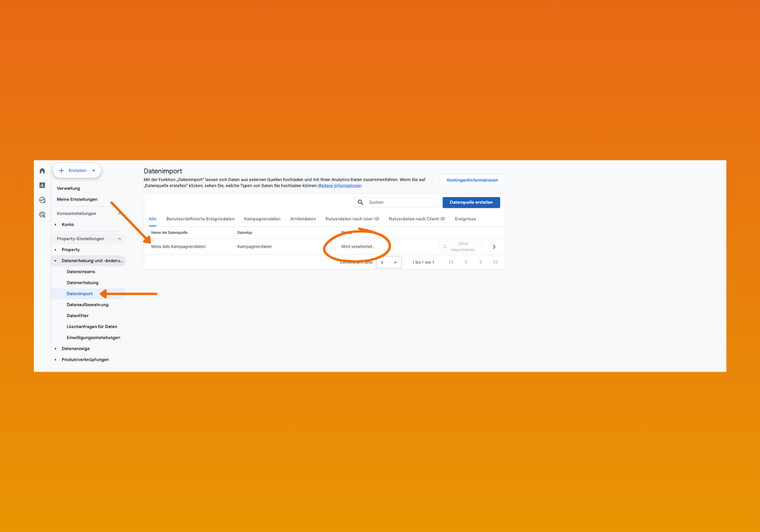
Task: Click the search magnifier icon
Action: point(360,202)
